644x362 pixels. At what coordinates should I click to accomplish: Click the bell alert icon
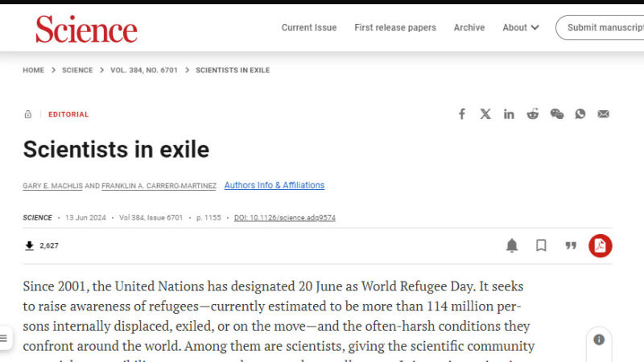[512, 245]
